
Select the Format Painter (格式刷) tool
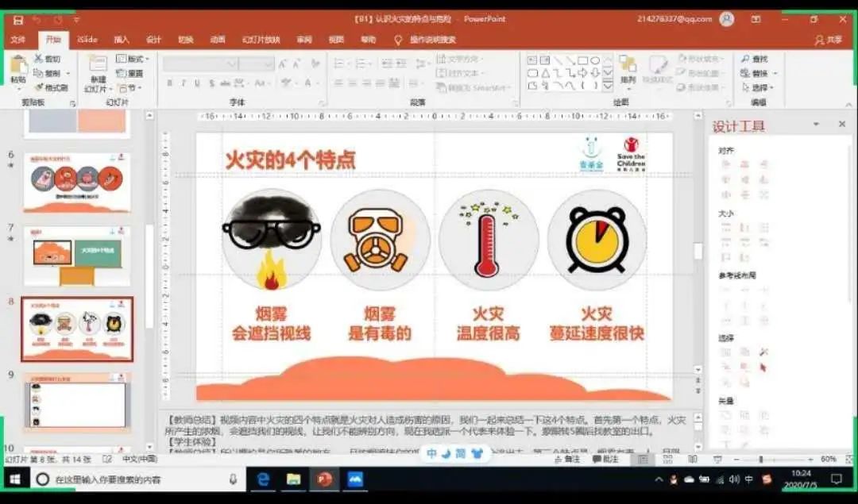tap(39, 87)
